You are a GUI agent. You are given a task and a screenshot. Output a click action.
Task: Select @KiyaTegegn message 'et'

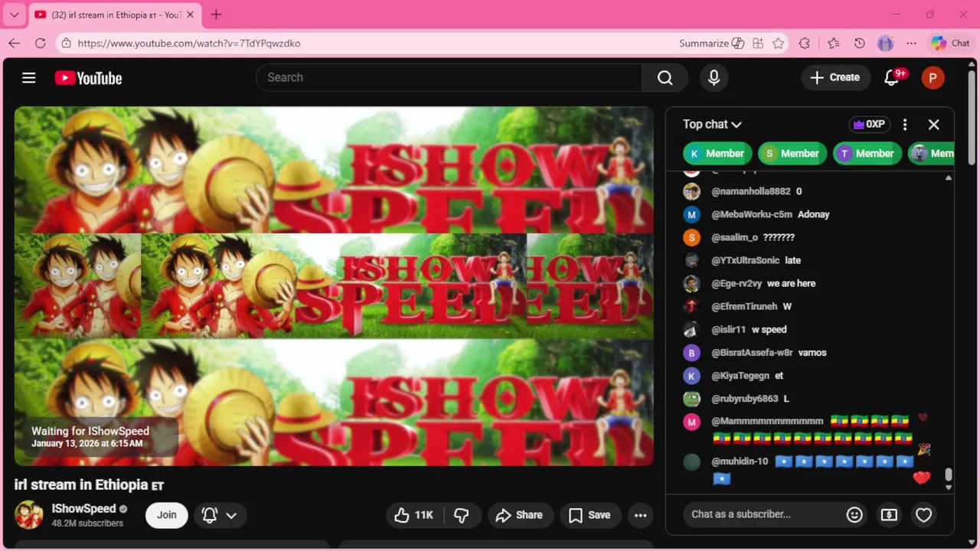pos(779,376)
